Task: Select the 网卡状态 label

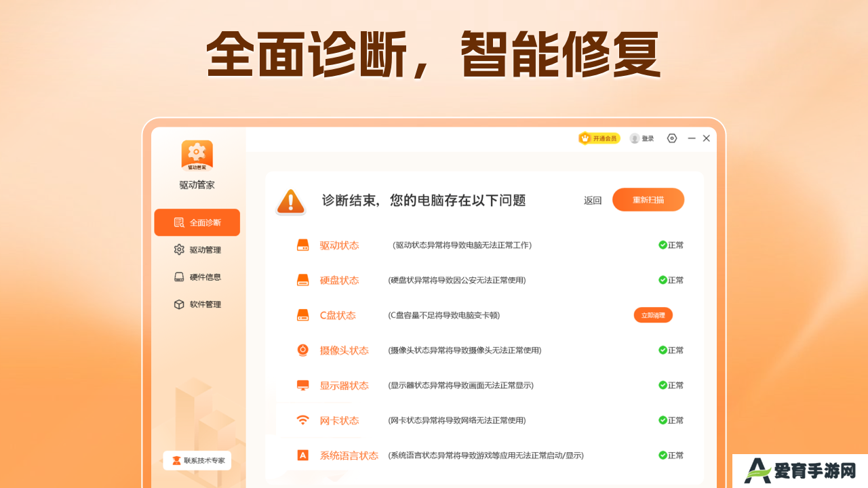Action: pos(340,420)
